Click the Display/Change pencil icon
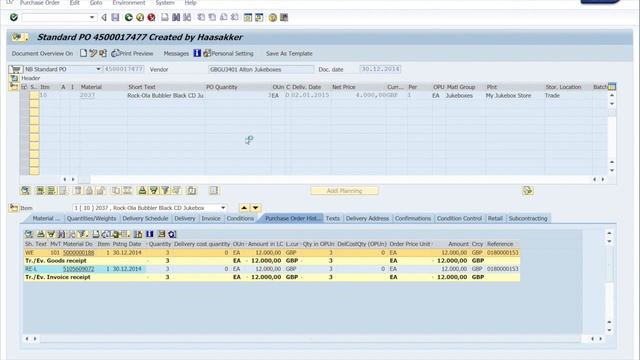 pyautogui.click(x=93, y=53)
